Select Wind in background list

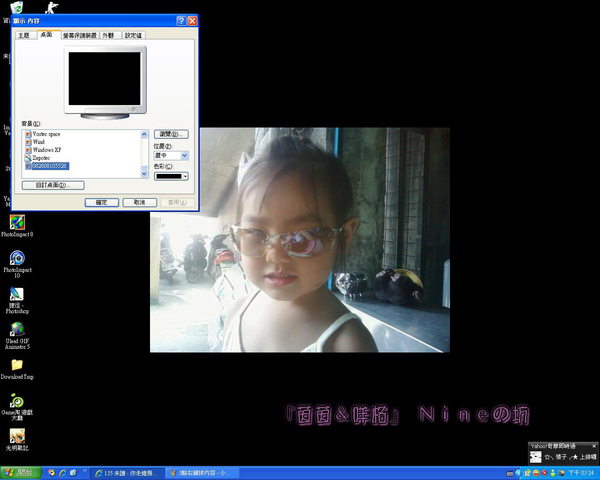tap(35, 142)
